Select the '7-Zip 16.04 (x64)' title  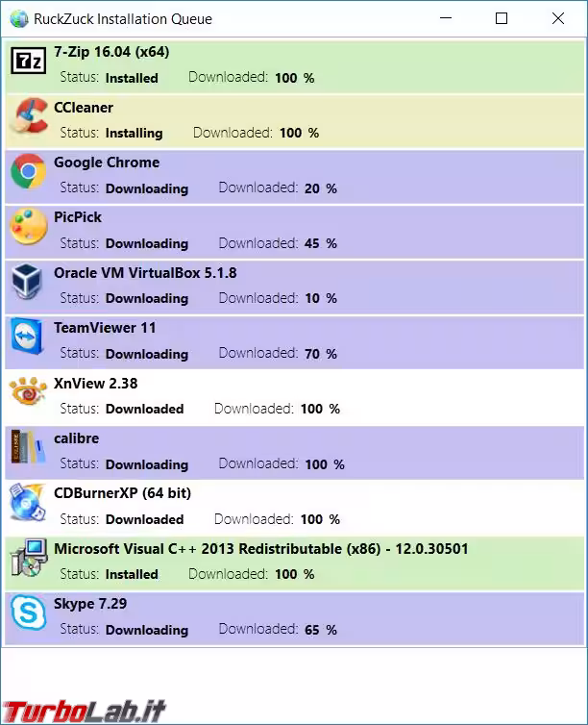click(x=111, y=52)
